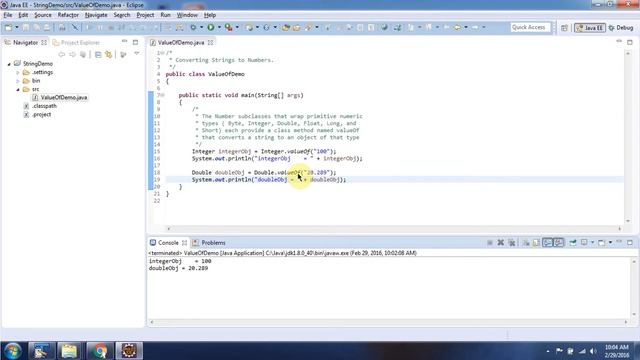The height and width of the screenshot is (360, 640).
Task: Open the Window menu
Action: point(187,15)
